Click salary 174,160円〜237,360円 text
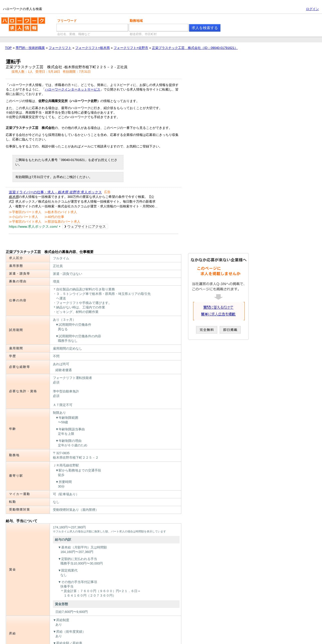 click(69, 527)
